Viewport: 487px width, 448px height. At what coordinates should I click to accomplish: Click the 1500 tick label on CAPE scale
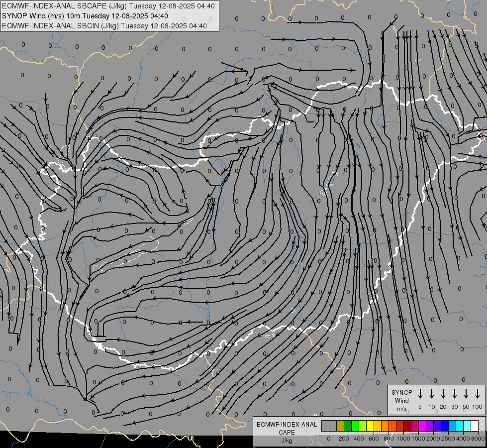pos(418,439)
